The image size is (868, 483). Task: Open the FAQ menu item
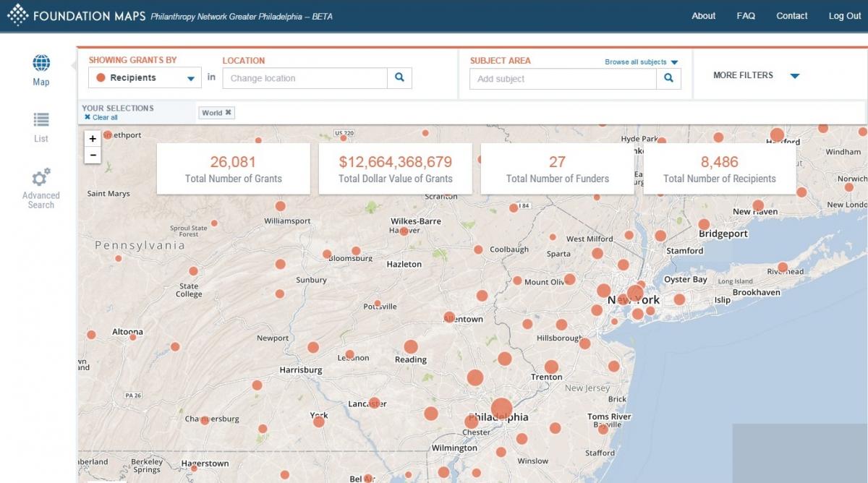coord(745,15)
